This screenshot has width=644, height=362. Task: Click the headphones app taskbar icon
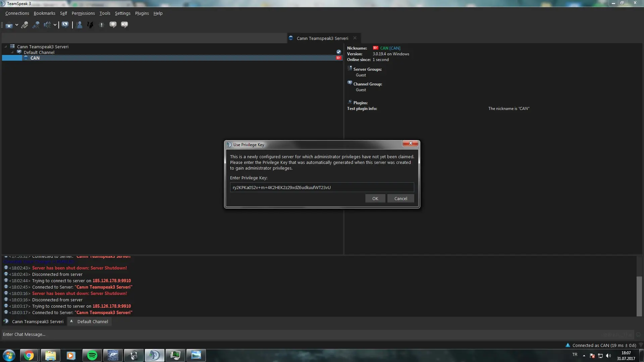coord(133,355)
